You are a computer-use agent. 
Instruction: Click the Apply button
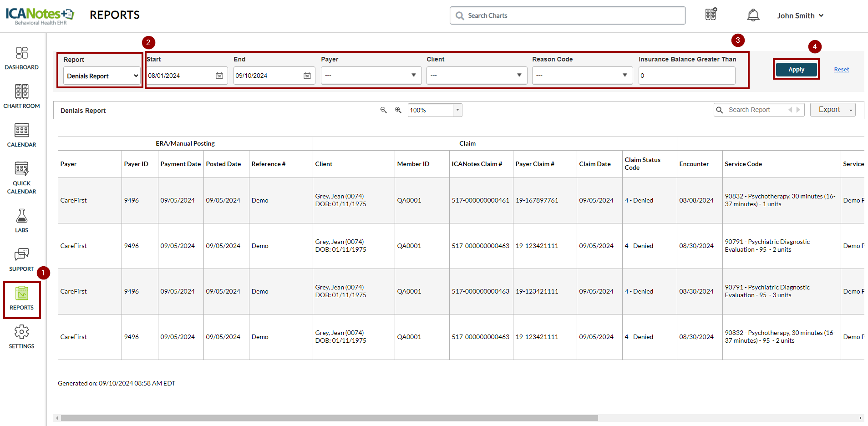click(x=796, y=70)
